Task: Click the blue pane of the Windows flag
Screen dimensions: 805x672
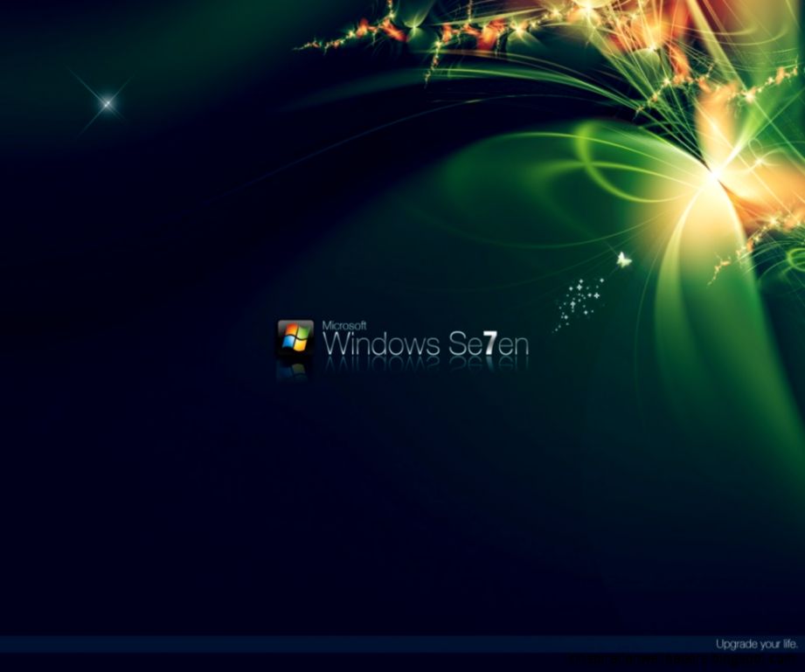Action: [288, 343]
